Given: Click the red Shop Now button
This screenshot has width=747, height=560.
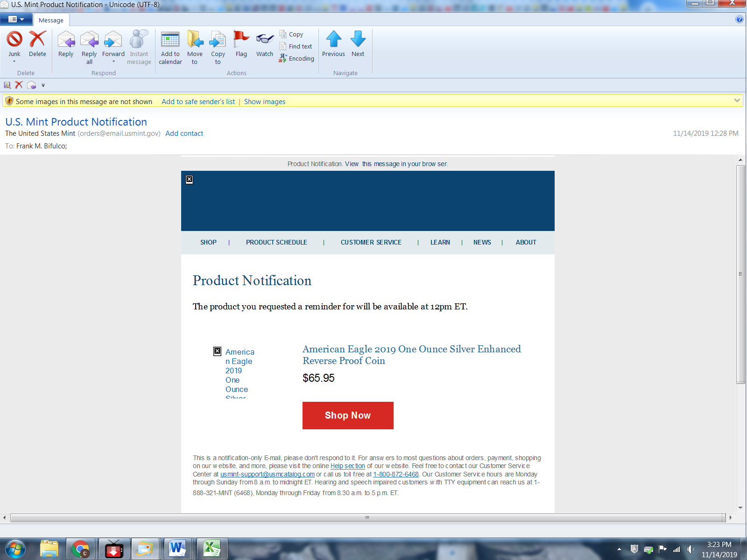Looking at the screenshot, I should pyautogui.click(x=348, y=415).
